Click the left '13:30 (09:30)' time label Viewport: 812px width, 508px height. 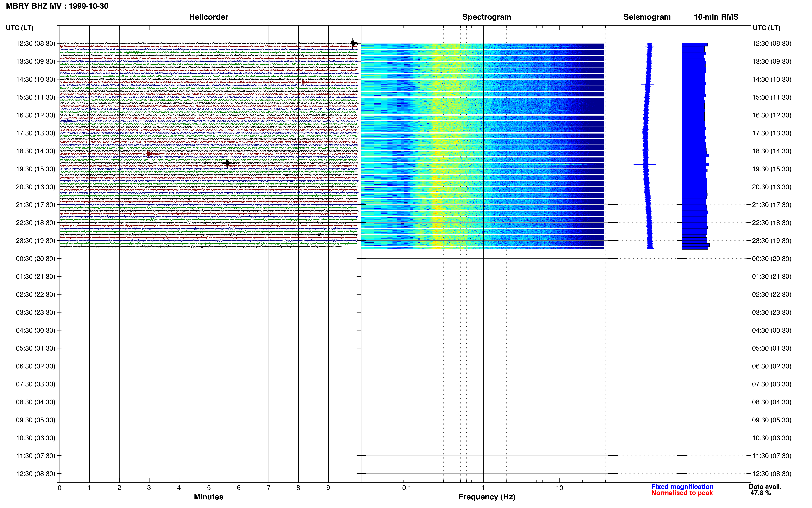click(36, 61)
